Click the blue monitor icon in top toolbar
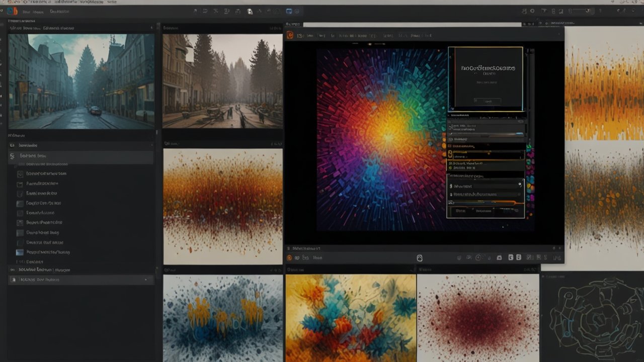Viewport: 644px width, 362px height. tap(289, 11)
